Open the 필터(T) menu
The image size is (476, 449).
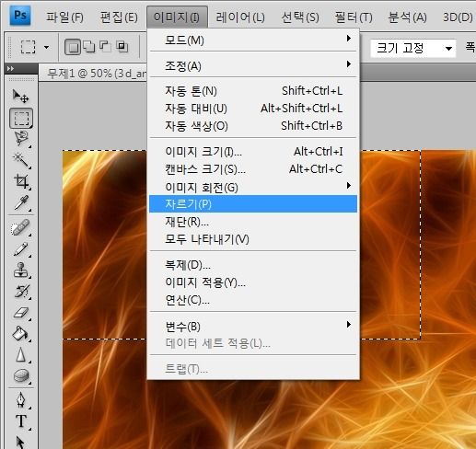pyautogui.click(x=354, y=17)
